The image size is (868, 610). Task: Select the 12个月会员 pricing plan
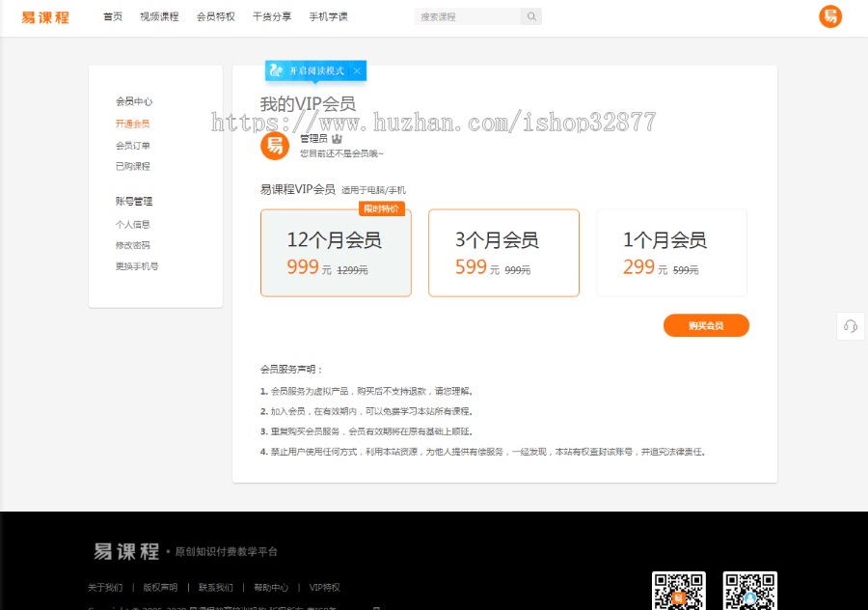pos(336,252)
